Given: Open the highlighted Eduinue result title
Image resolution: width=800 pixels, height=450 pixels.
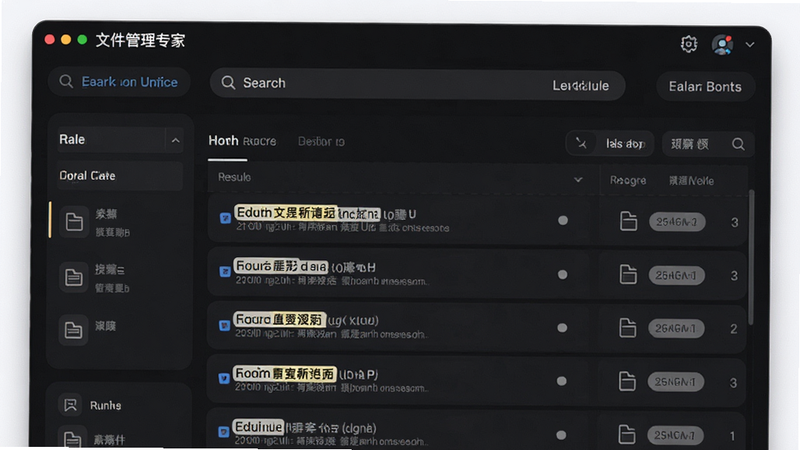Looking at the screenshot, I should click(x=258, y=427).
